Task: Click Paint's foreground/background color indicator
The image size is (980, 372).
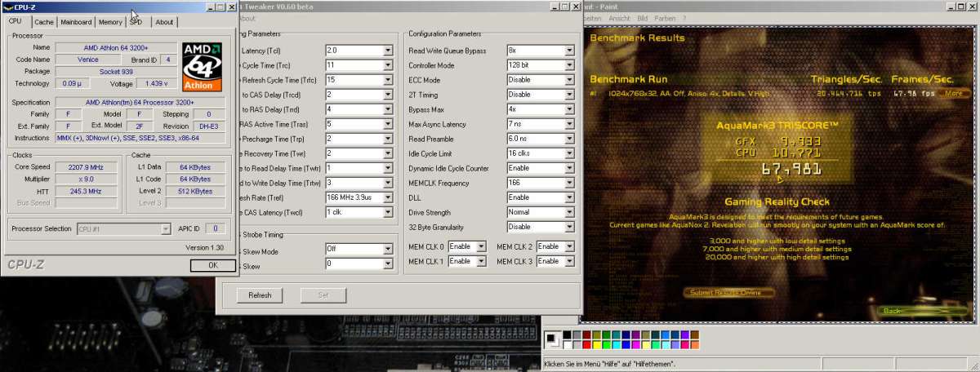Action: point(553,339)
